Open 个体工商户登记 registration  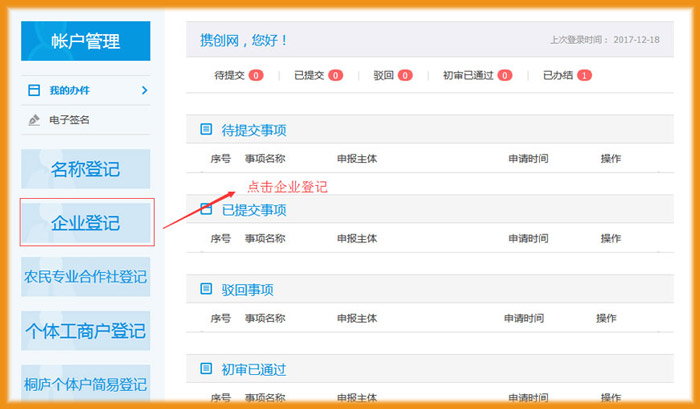[85, 330]
